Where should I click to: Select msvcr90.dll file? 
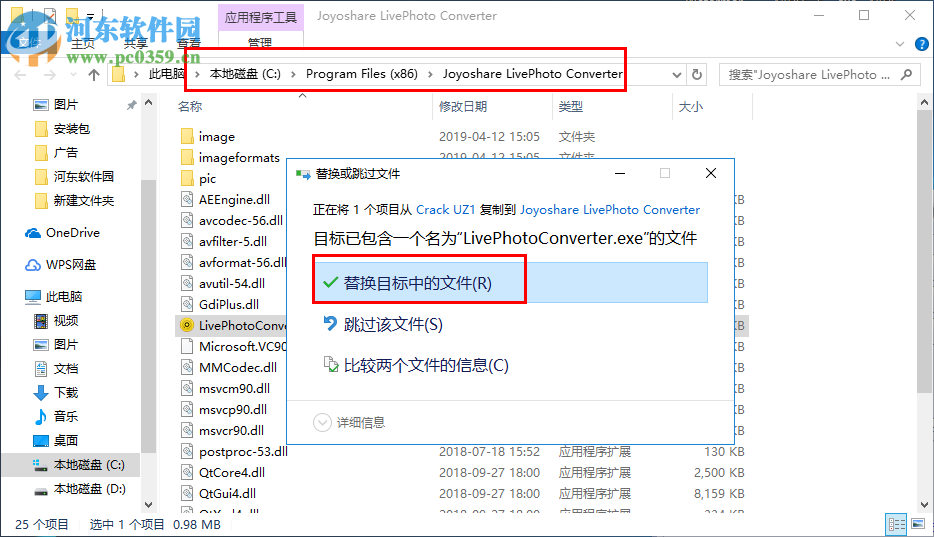pos(231,430)
